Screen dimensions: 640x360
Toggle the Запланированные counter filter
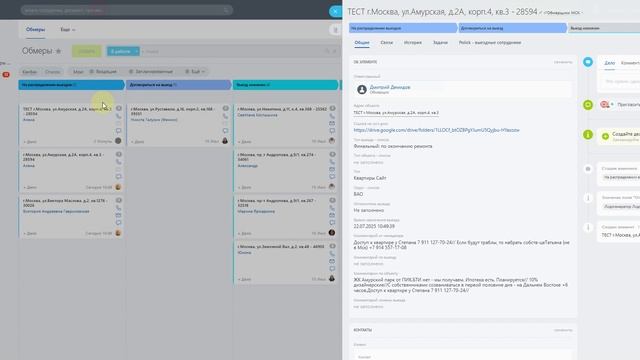pyautogui.click(x=151, y=71)
